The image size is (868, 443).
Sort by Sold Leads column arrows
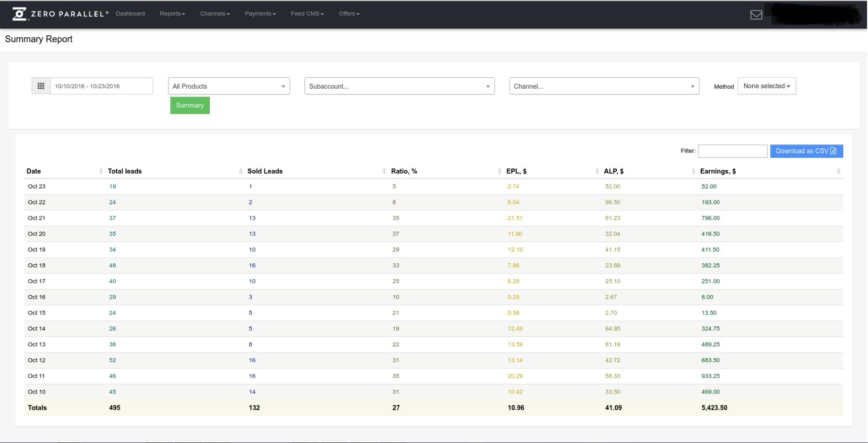click(384, 171)
